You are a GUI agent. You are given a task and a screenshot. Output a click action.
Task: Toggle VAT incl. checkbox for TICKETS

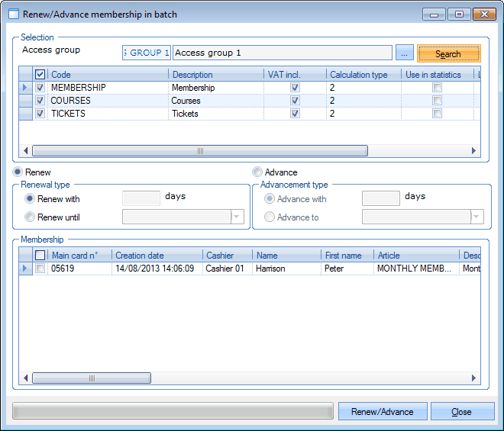[x=295, y=114]
